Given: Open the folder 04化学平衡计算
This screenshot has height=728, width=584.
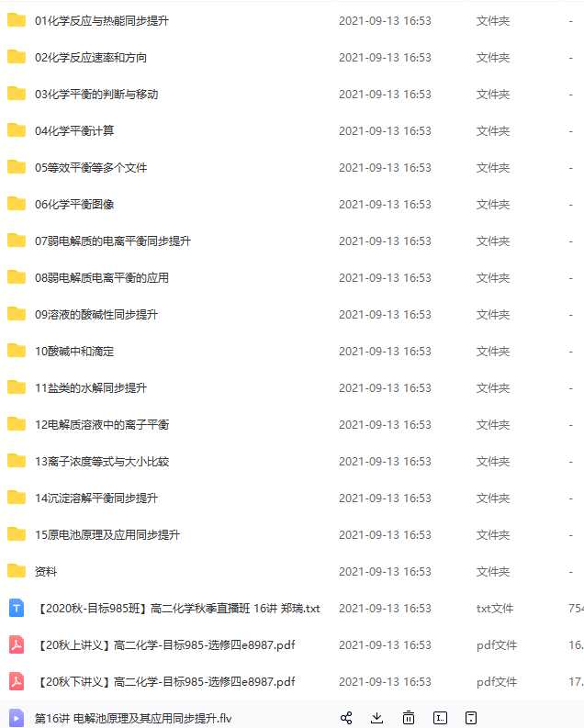Looking at the screenshot, I should (x=74, y=131).
